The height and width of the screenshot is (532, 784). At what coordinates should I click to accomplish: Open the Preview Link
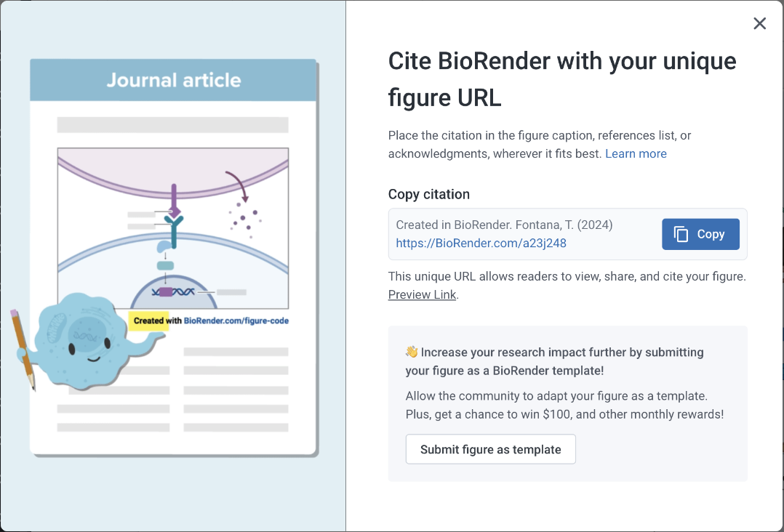[422, 295]
